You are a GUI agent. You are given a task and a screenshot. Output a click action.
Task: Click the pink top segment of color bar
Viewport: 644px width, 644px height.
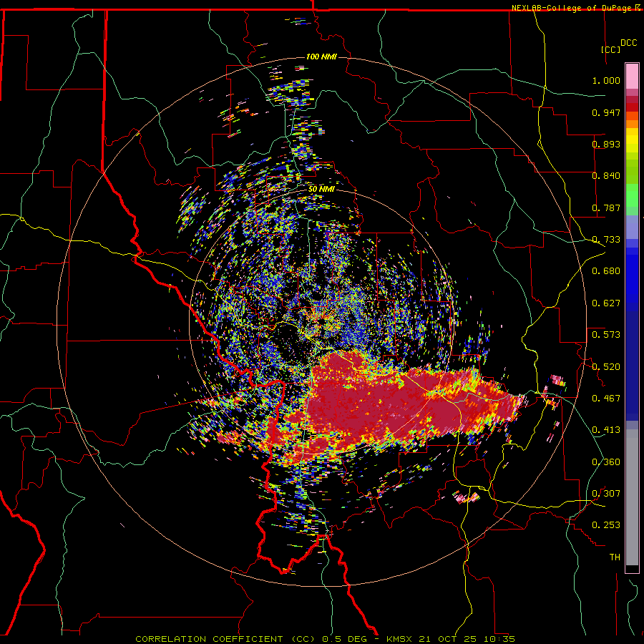pos(632,77)
